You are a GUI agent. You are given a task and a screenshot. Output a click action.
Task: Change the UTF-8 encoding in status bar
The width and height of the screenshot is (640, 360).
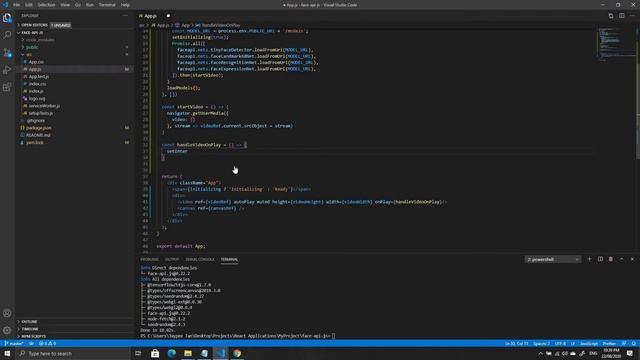[560, 344]
